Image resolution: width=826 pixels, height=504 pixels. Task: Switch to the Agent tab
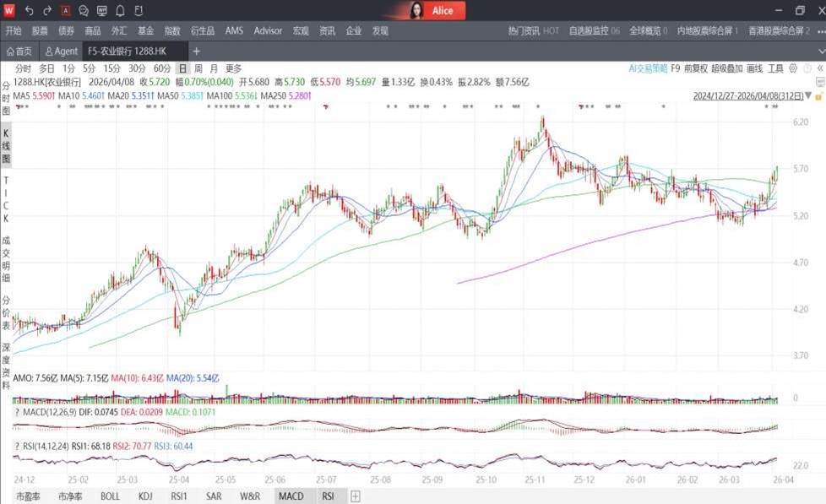point(62,51)
